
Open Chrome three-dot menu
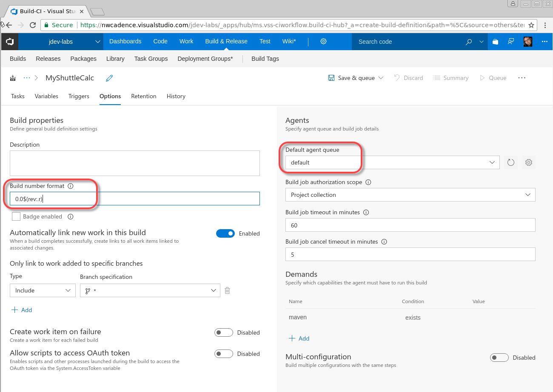tap(545, 25)
